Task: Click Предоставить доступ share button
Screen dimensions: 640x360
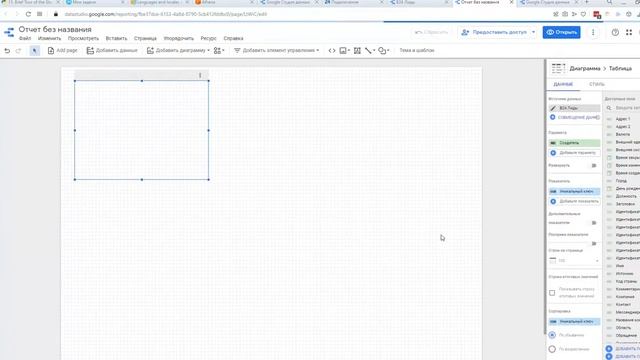Action: click(x=494, y=32)
